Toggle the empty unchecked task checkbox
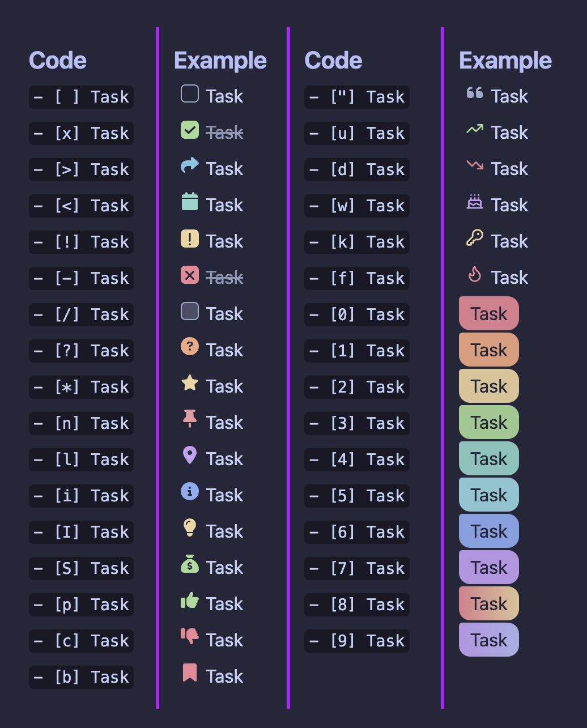Screen dimensions: 587x728 tap(190, 94)
